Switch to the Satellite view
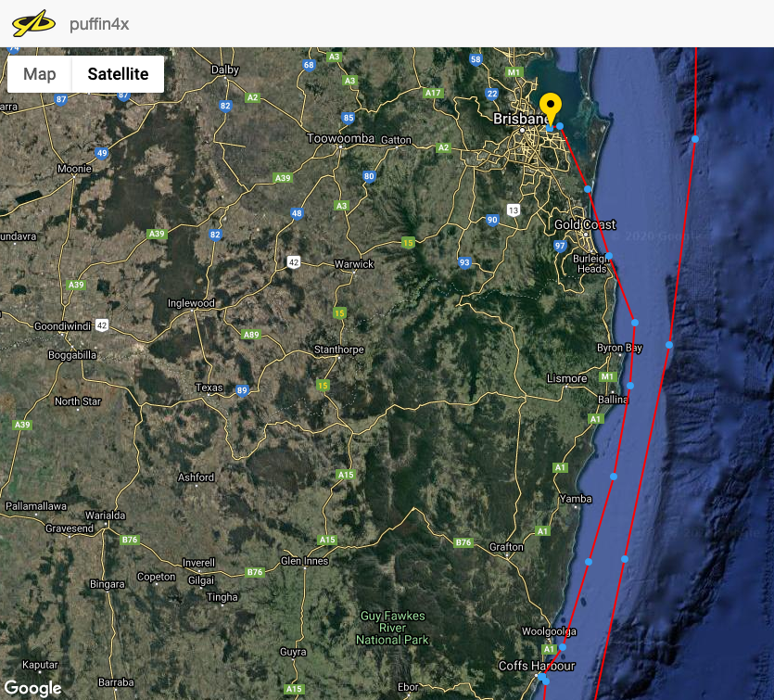This screenshot has width=774, height=700. point(118,74)
